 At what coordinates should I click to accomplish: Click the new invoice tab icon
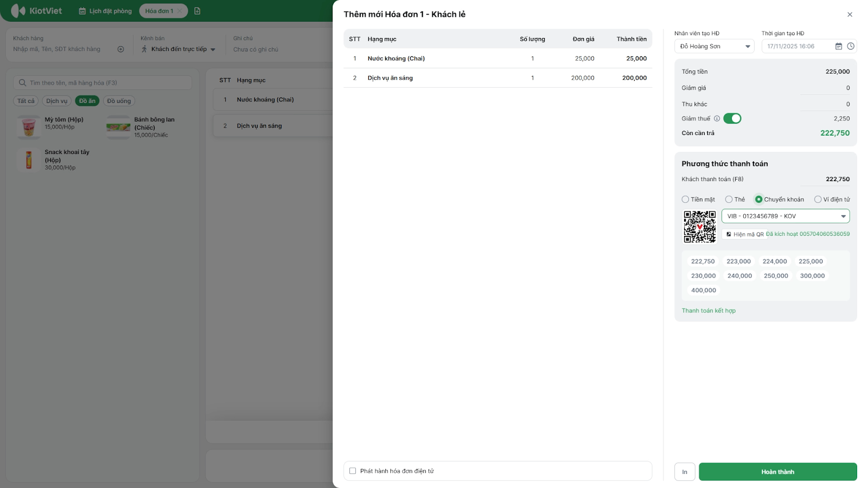(197, 11)
